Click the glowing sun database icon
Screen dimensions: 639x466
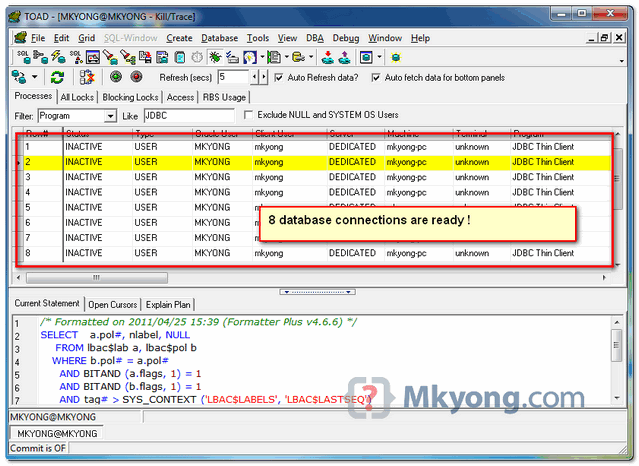coord(395,57)
